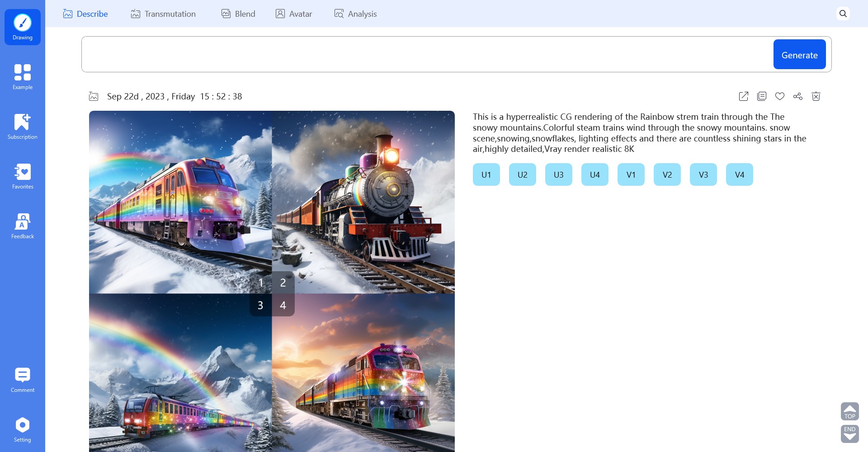Click the Generate button

coord(800,54)
